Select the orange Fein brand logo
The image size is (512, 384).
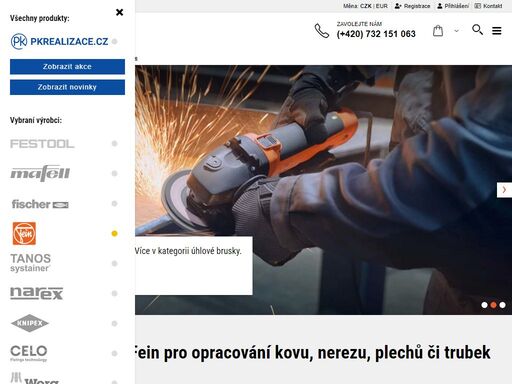(24, 233)
